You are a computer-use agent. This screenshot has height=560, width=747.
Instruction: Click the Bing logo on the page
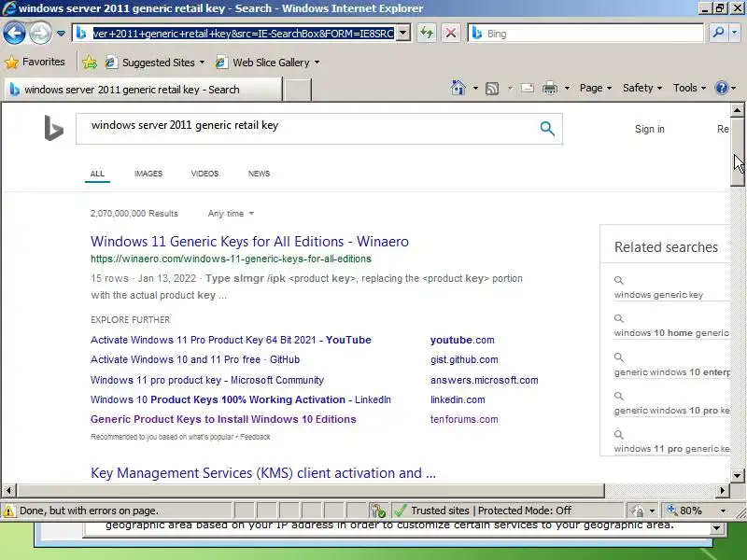pyautogui.click(x=53, y=128)
